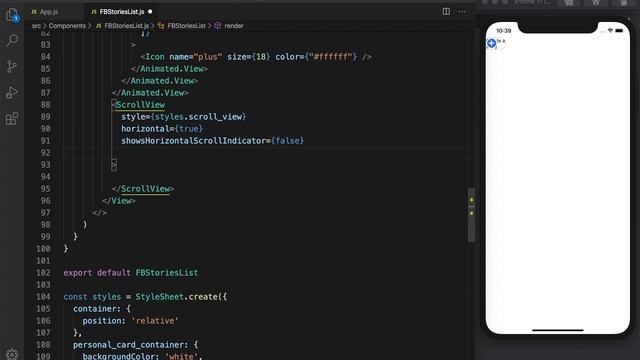
Task: Click the simulator screenshot camera icon
Action: 569,3
